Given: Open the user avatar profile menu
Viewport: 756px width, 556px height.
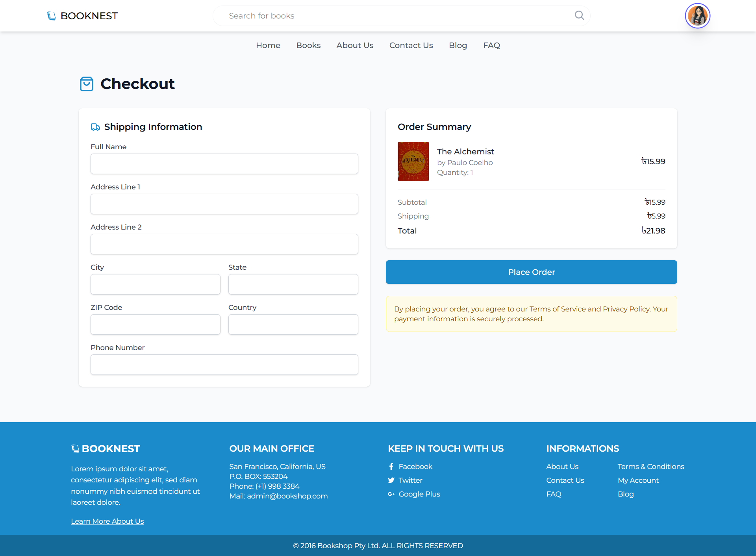Looking at the screenshot, I should tap(697, 16).
